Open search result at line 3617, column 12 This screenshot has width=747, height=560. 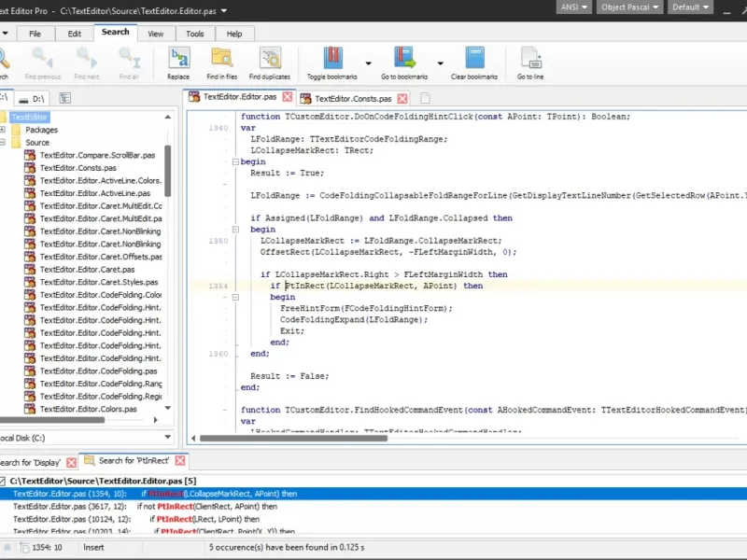(373, 506)
